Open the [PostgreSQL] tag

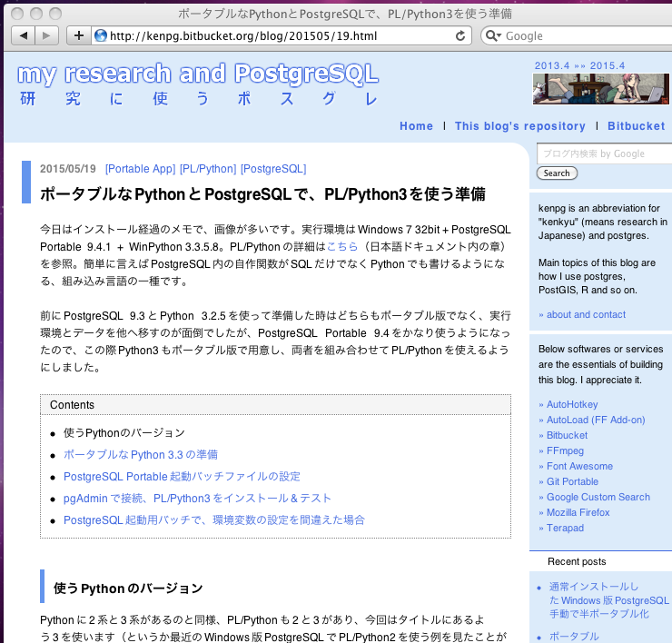273,169
